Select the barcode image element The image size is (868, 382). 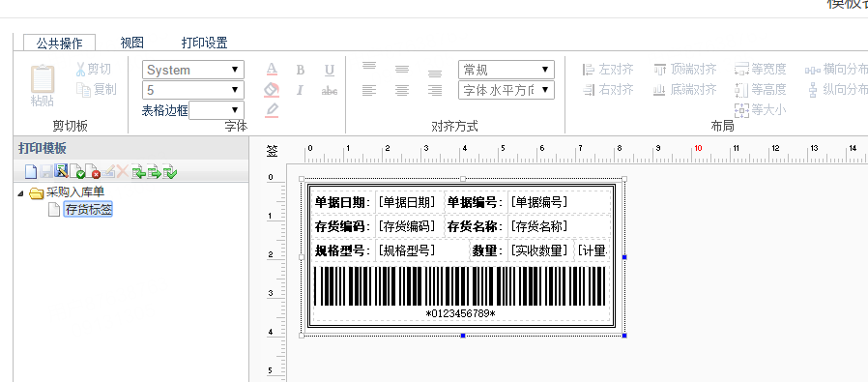coord(460,285)
